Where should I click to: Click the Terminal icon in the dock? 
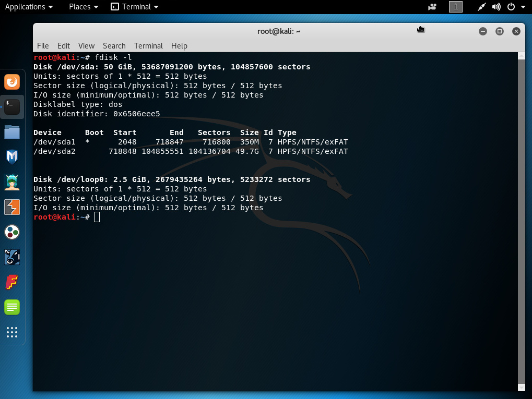[12, 107]
